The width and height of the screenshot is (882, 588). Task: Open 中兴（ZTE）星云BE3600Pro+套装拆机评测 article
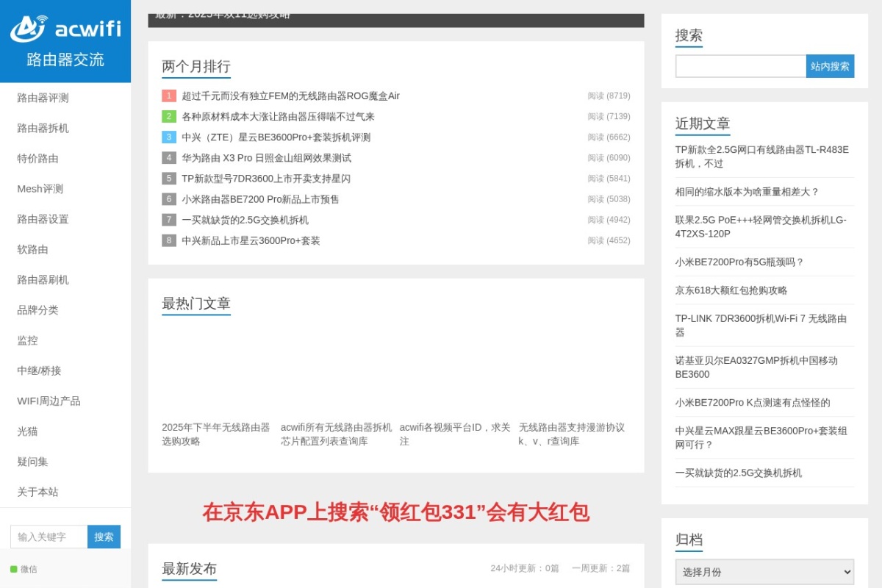[276, 137]
